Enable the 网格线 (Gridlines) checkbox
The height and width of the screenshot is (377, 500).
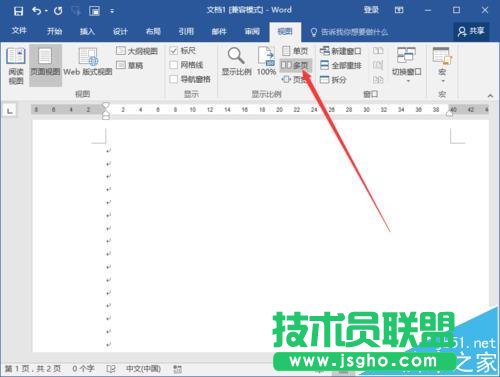173,65
